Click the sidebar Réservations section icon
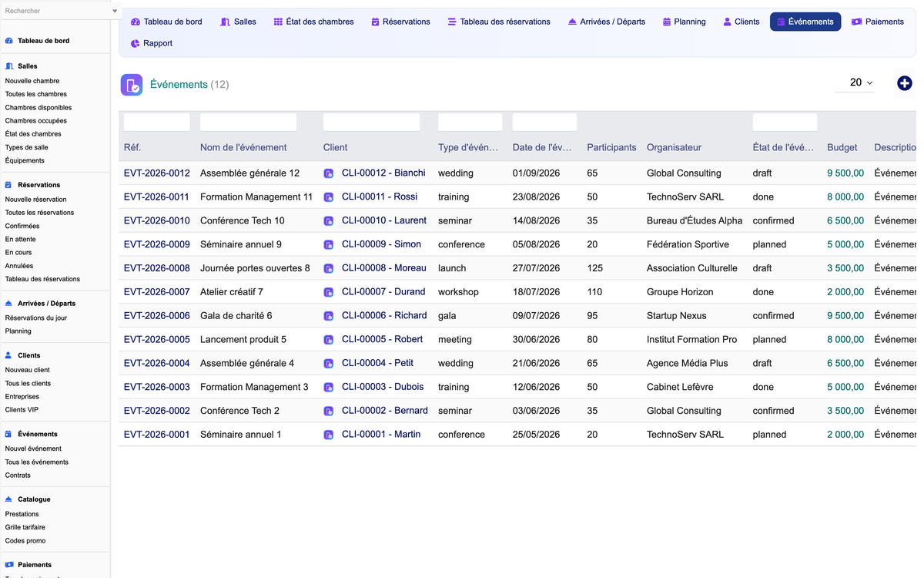This screenshot has width=924, height=578. click(x=9, y=185)
